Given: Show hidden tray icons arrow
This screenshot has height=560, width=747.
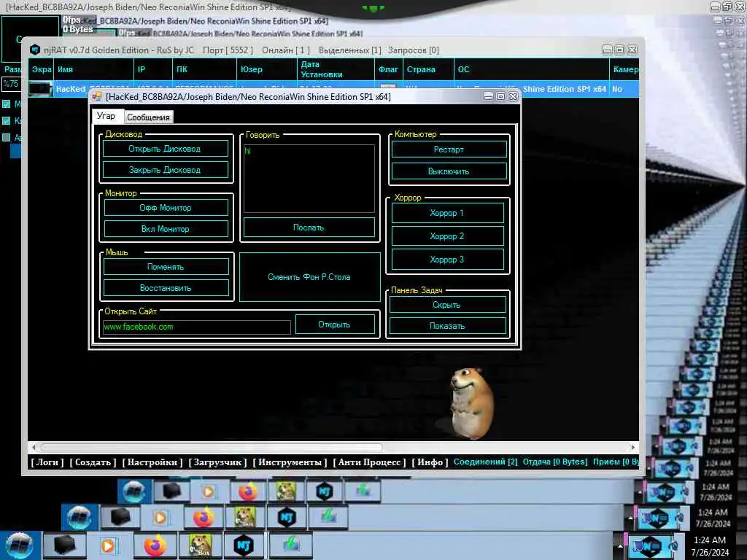Looking at the screenshot, I should [x=620, y=545].
